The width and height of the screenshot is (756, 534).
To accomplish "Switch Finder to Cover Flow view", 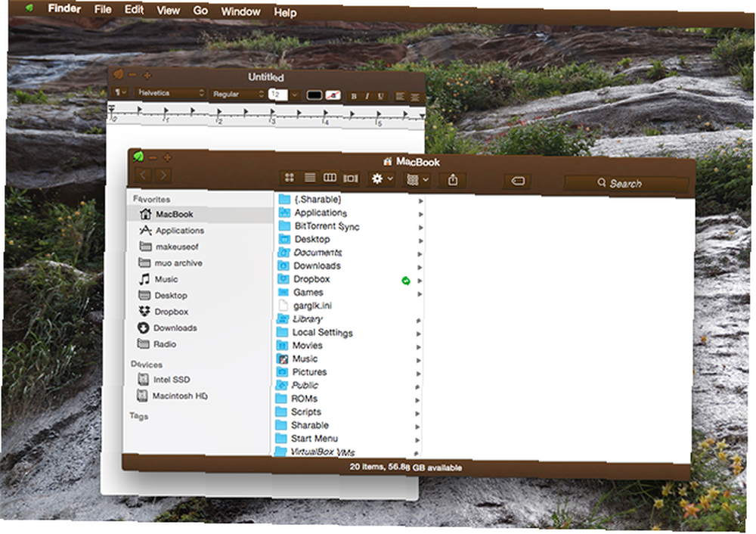I will [351, 179].
